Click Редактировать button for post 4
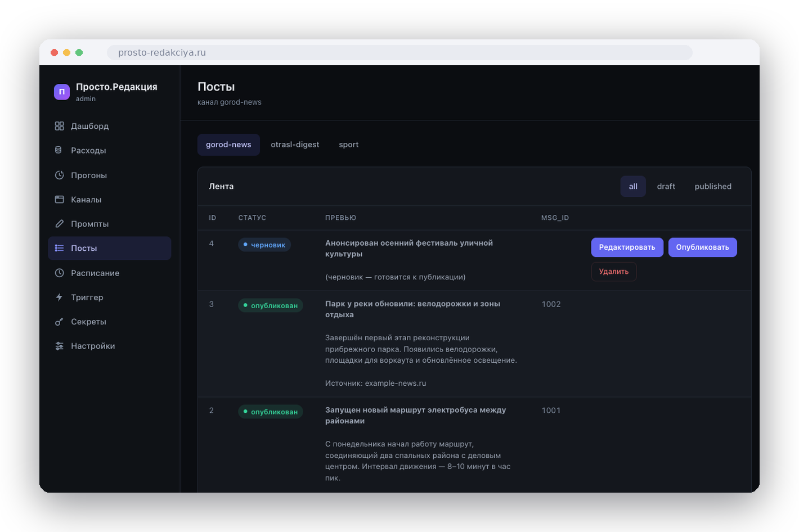 tap(627, 247)
